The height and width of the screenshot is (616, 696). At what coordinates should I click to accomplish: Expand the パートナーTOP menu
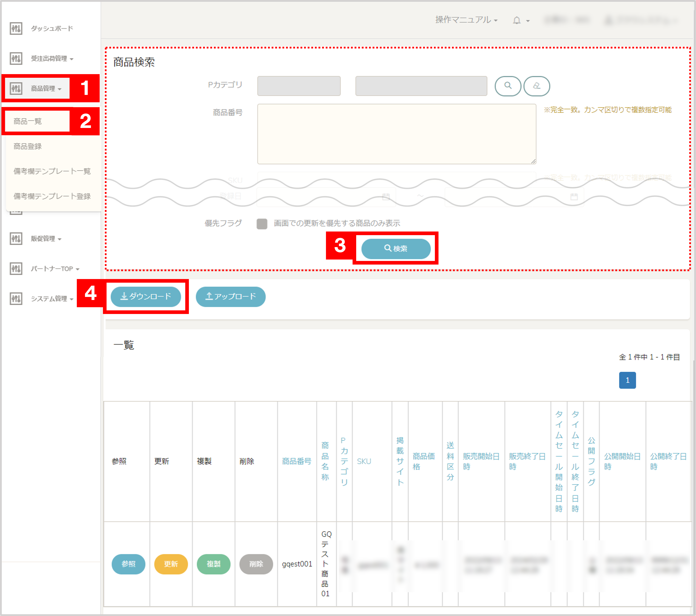tap(55, 269)
